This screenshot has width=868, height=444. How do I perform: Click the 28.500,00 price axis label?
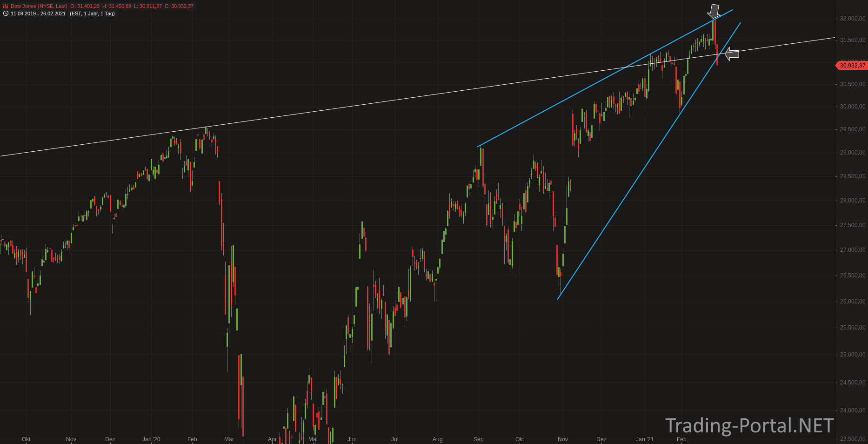click(852, 176)
